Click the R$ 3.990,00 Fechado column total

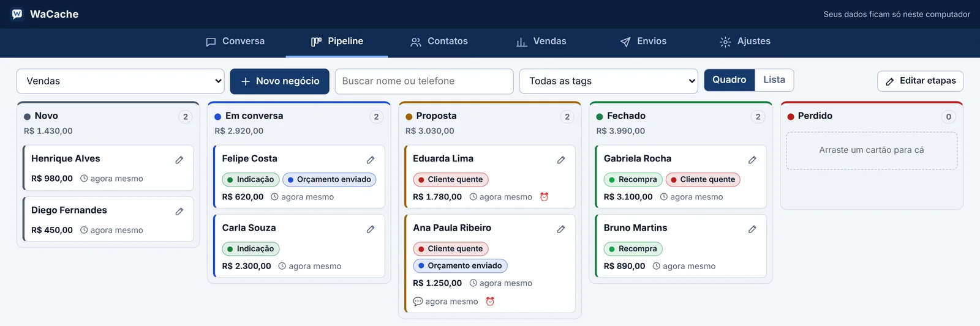[x=620, y=131]
